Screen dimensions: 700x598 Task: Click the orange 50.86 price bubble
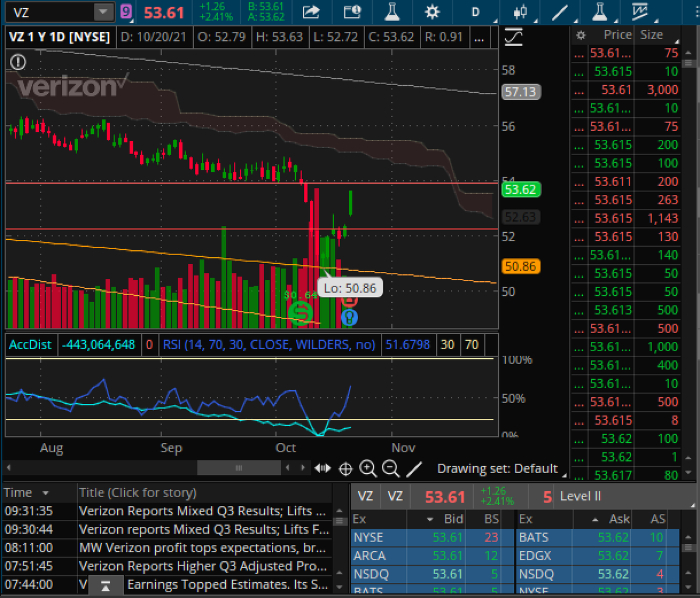(521, 267)
